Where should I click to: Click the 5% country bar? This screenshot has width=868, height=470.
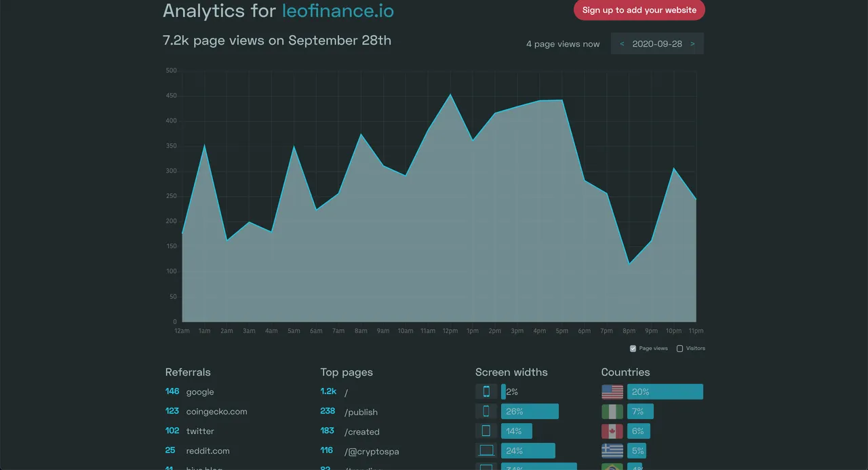coord(637,451)
